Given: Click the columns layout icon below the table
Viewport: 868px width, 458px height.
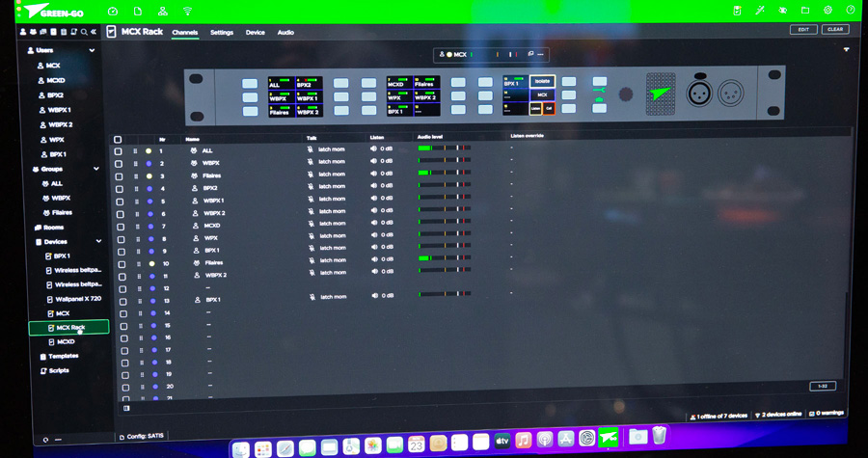Looking at the screenshot, I should point(126,408).
